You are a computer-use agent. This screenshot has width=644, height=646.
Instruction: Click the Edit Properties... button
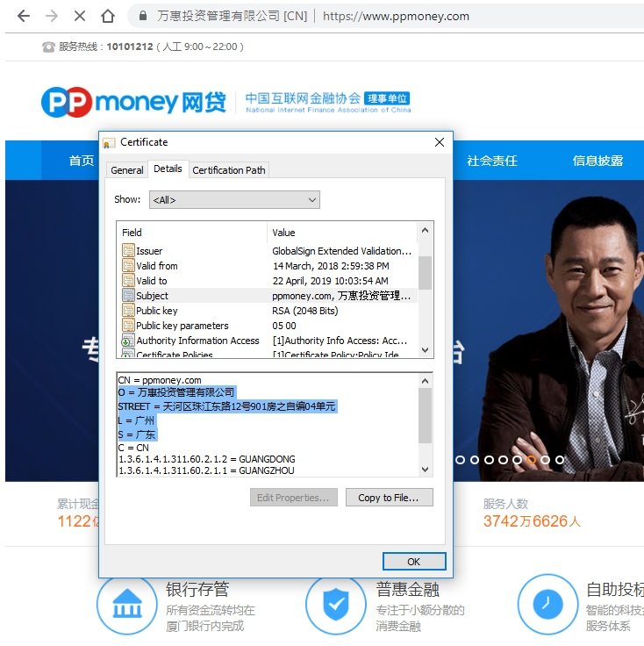click(294, 498)
